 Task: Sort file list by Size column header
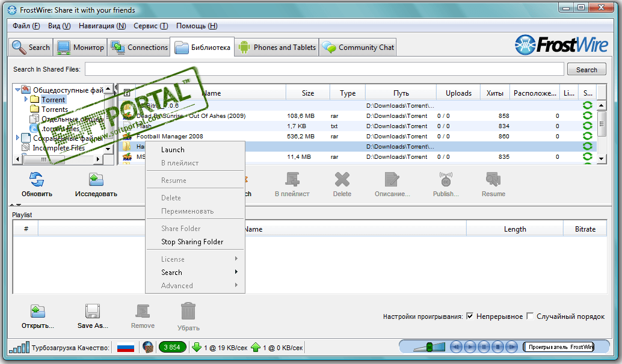click(307, 93)
